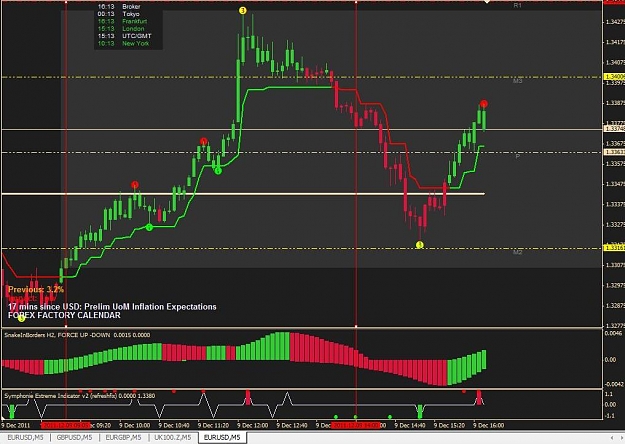Click the highlighted 1.3374 current price label
Image resolution: width=625 pixels, height=444 pixels.
615,129
